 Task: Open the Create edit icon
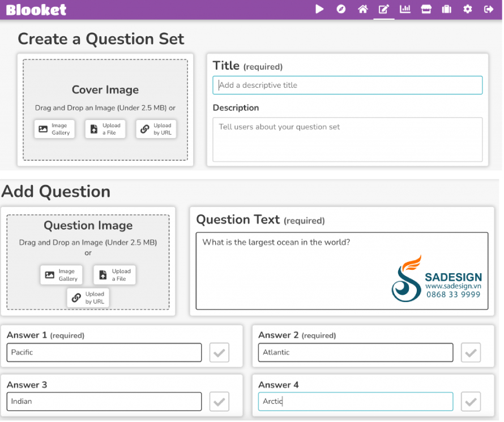[384, 9]
